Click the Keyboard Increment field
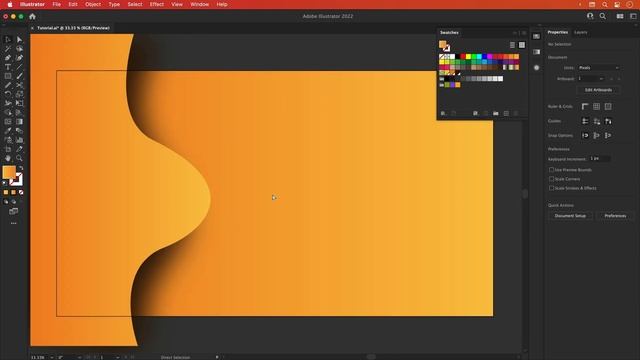 coord(600,158)
